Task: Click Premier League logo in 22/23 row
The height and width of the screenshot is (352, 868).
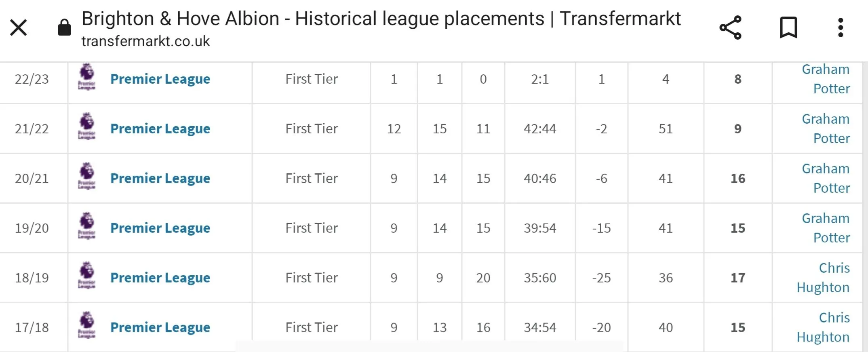Action: [x=86, y=77]
